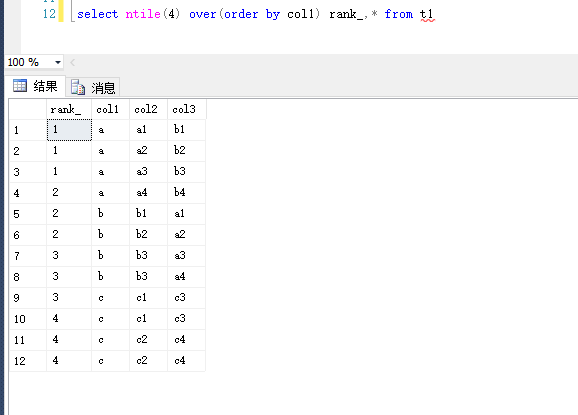
Task: Click col1 cell in row 9
Action: pyautogui.click(x=111, y=298)
